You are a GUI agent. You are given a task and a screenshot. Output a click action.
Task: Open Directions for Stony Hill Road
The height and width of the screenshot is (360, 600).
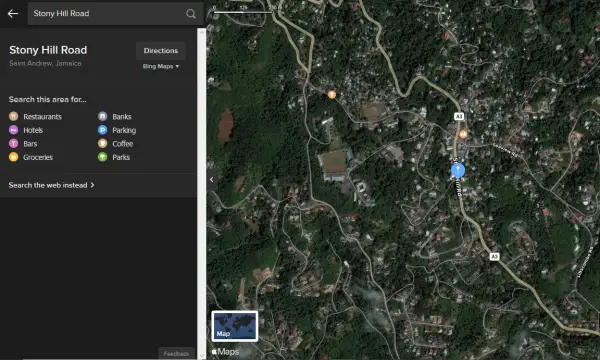pyautogui.click(x=161, y=51)
